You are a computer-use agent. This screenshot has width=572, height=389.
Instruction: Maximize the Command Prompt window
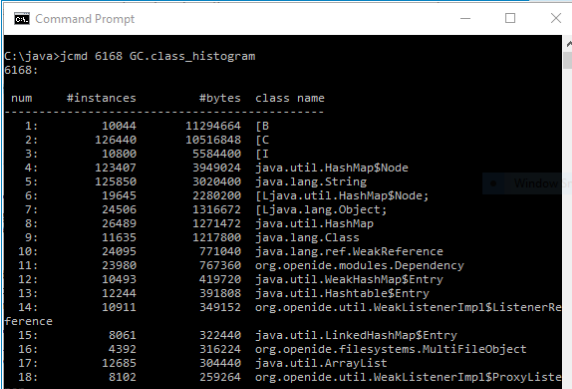point(510,18)
